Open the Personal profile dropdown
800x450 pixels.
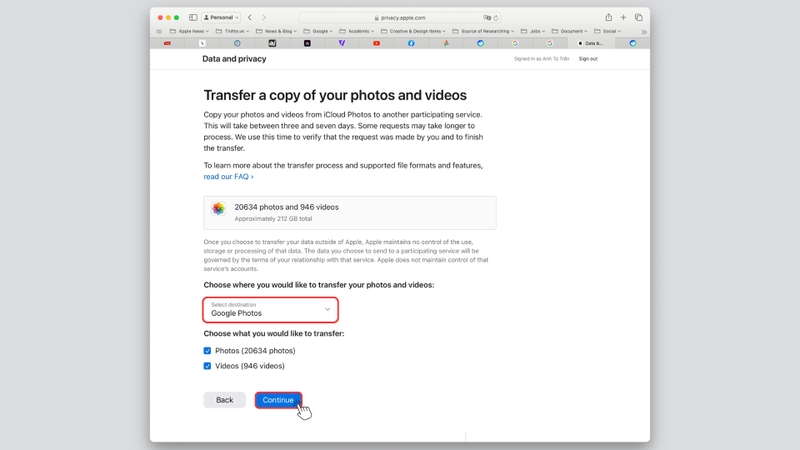(221, 17)
